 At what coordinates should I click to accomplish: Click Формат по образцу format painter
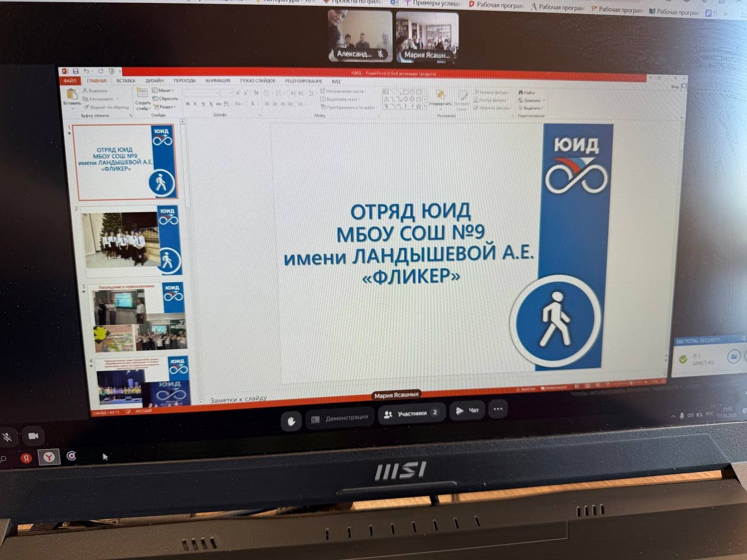(x=106, y=107)
